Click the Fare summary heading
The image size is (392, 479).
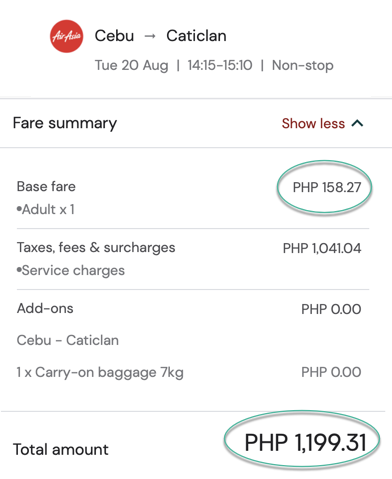point(65,123)
